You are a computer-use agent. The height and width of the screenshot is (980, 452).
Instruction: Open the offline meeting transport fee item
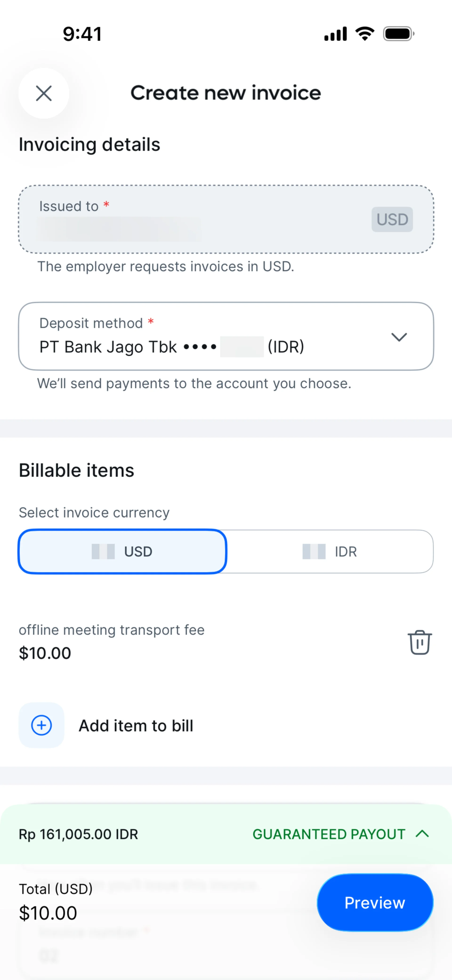point(112,642)
